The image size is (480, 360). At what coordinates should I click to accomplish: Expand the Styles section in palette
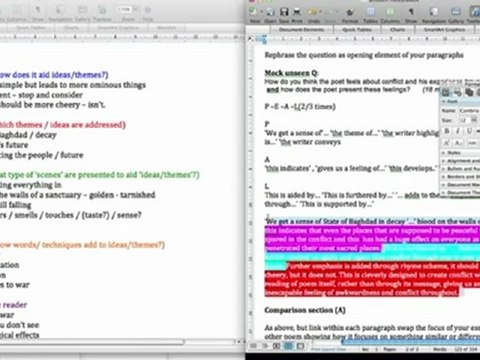[461, 153]
